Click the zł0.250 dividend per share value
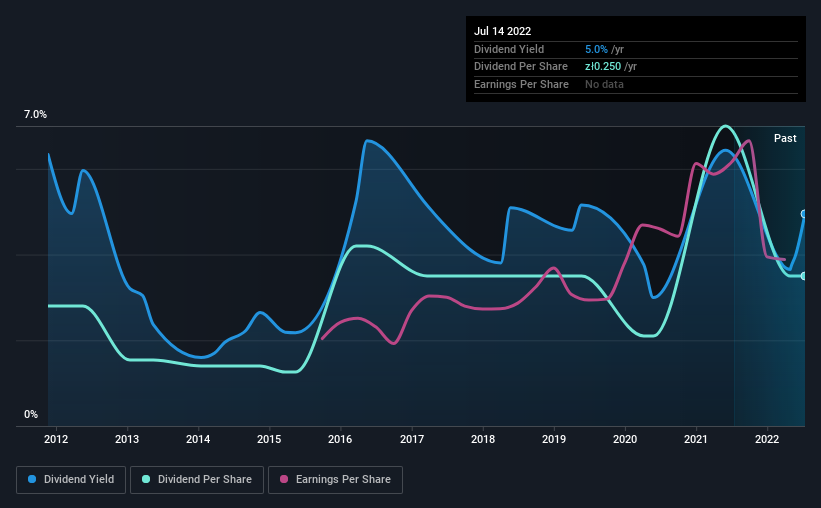The image size is (821, 508). [x=604, y=67]
